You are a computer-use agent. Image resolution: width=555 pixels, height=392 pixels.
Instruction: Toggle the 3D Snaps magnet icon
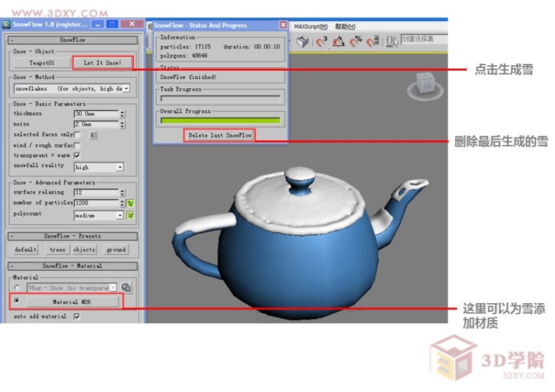(x=321, y=42)
